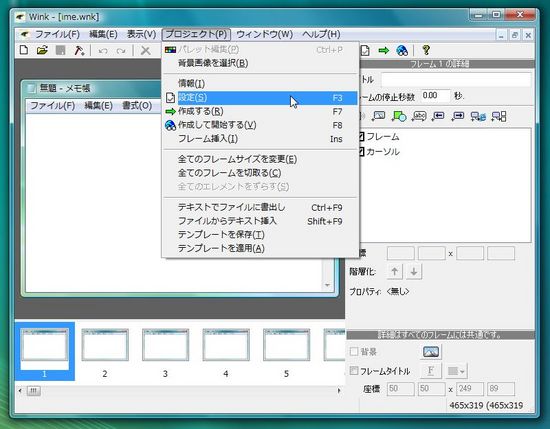Enable the 背景 checkbox
The image size is (550, 429).
coord(354,351)
